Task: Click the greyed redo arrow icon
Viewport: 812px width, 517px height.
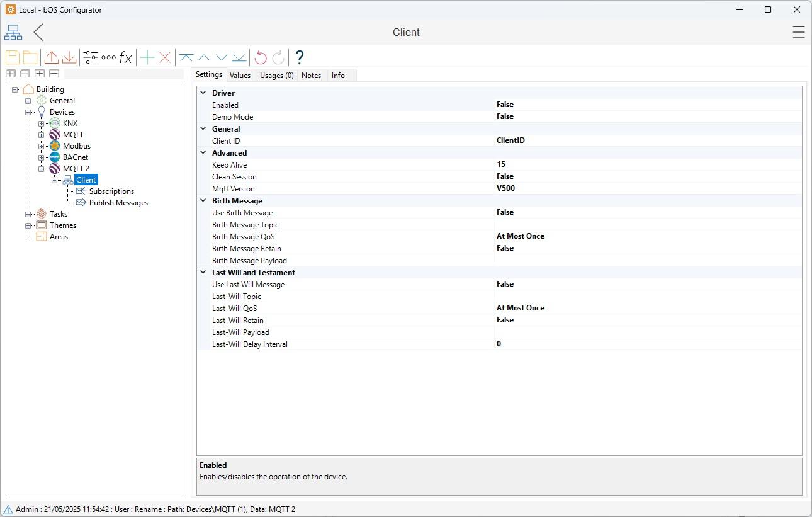Action: [x=278, y=57]
